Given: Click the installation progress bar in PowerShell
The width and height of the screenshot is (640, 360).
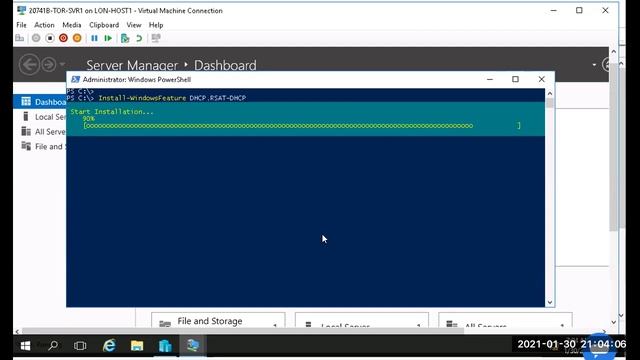Looking at the screenshot, I should pos(302,126).
